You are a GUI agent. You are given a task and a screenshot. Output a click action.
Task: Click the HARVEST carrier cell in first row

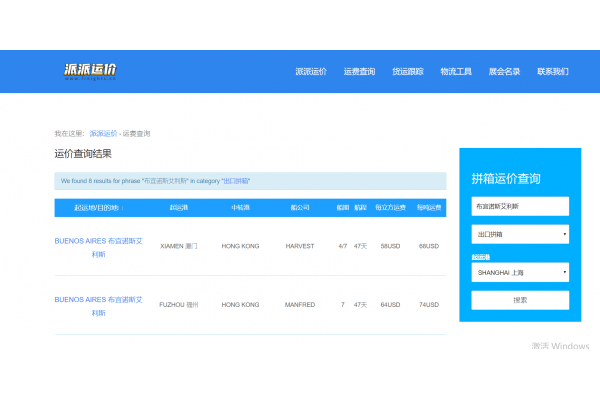[x=299, y=245]
